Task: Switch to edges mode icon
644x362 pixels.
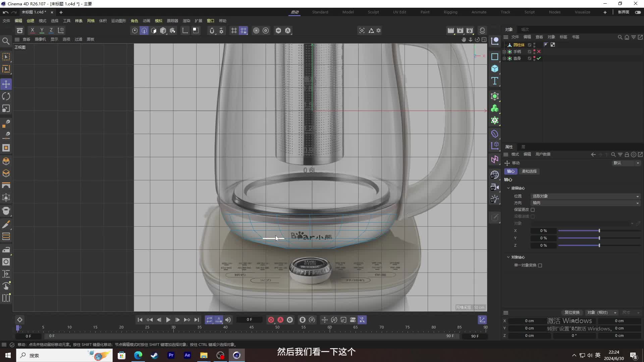Action: coord(144,31)
